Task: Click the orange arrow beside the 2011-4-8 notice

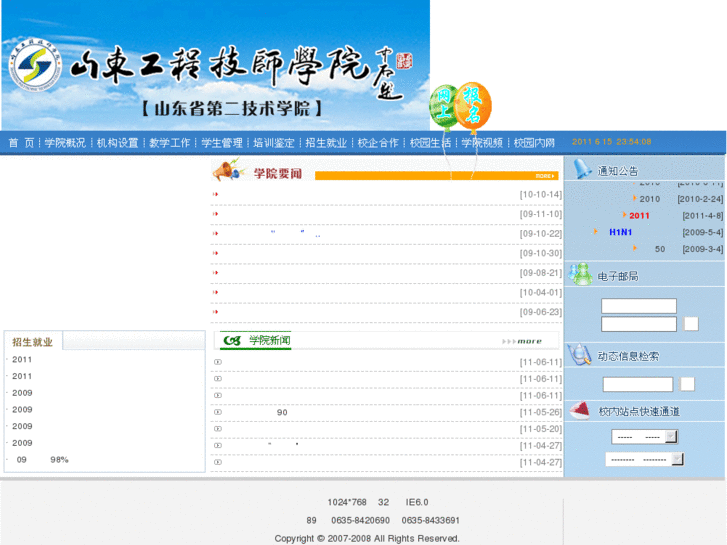Action: (625, 214)
